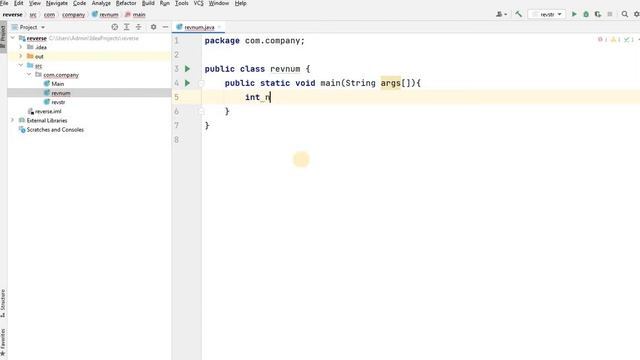Toggle the Structure side tool window tab
The height and width of the screenshot is (360, 640).
3,304
